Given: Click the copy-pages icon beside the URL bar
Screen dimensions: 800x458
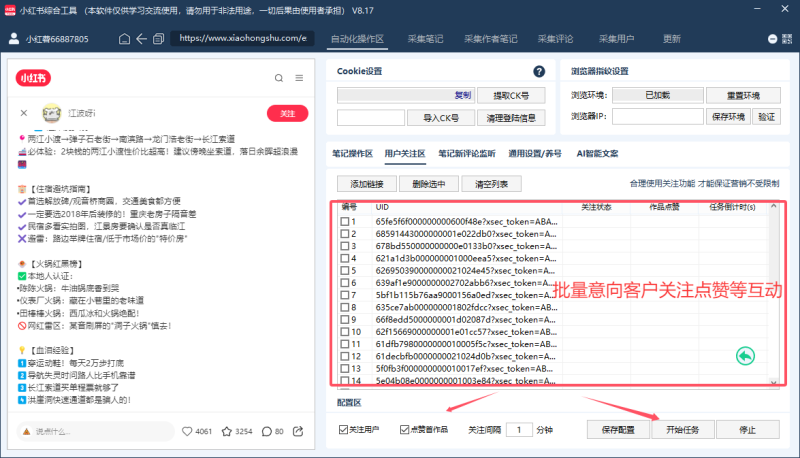Looking at the screenshot, I should tap(159, 39).
